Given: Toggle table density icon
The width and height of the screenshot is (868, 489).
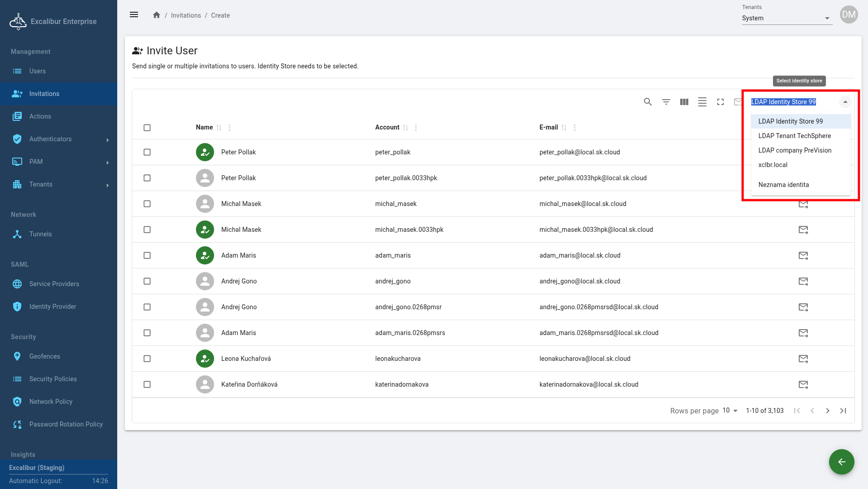Looking at the screenshot, I should [702, 102].
